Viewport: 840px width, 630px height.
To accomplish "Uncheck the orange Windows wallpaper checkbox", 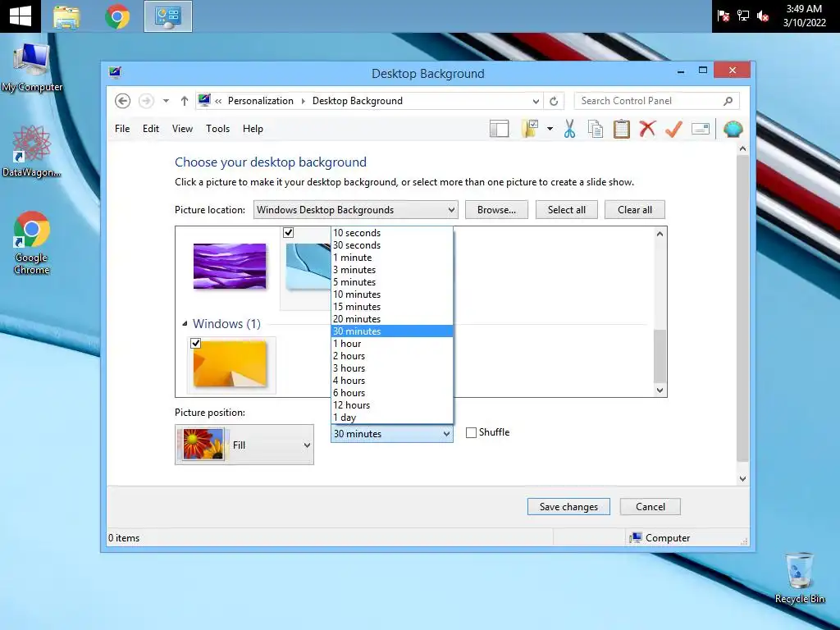I will 195,344.
